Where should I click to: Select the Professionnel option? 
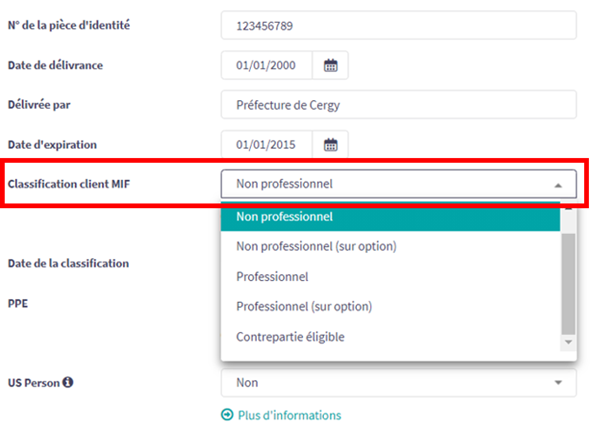[272, 276]
